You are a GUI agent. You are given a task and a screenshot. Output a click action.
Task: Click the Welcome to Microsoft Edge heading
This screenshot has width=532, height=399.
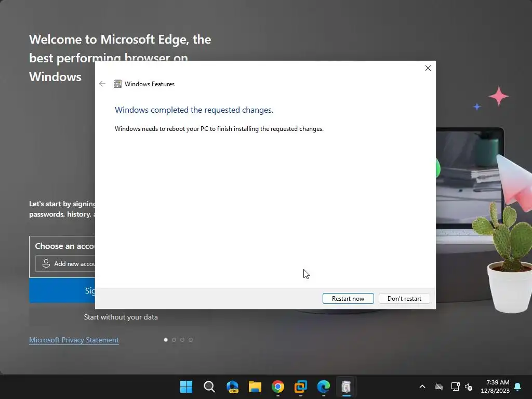tap(120, 58)
